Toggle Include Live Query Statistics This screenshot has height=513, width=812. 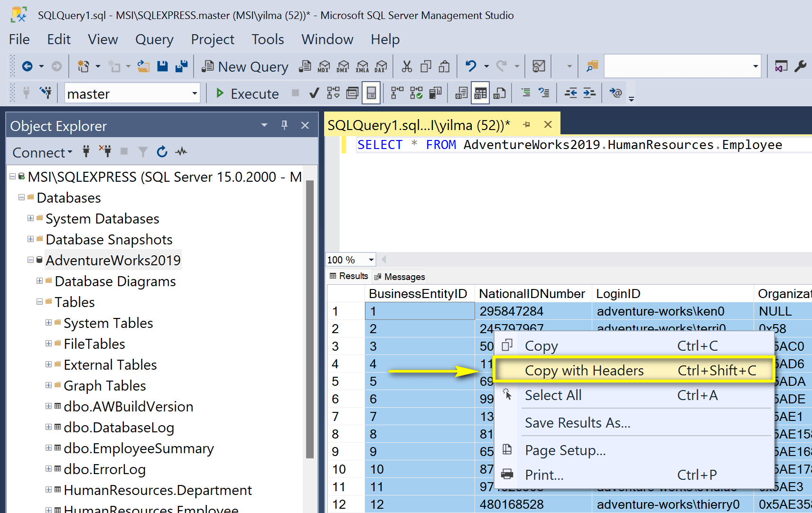[416, 93]
